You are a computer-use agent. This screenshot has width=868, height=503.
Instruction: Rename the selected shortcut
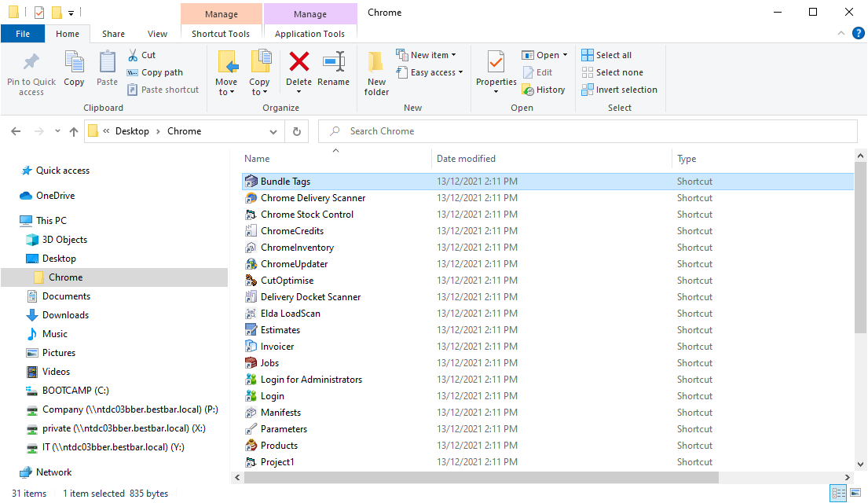click(333, 69)
